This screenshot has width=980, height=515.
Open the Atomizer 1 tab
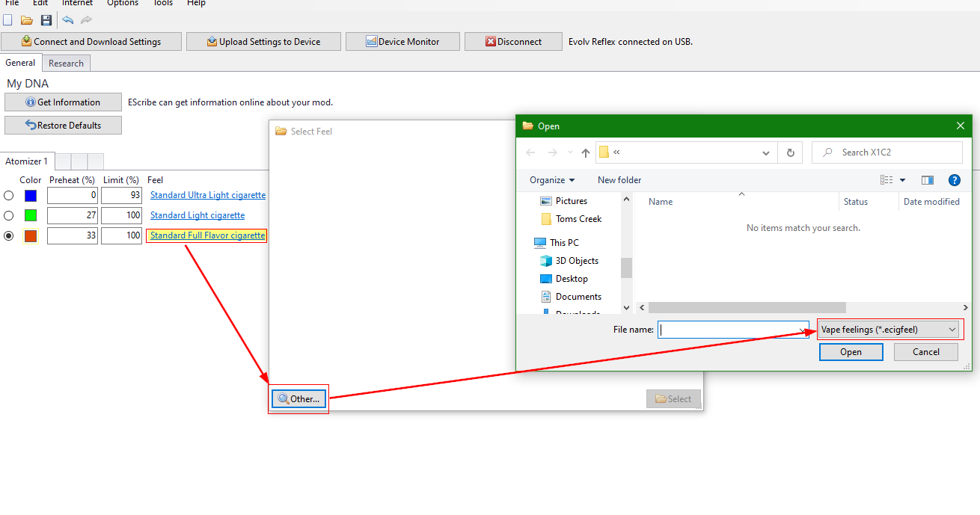(x=27, y=161)
